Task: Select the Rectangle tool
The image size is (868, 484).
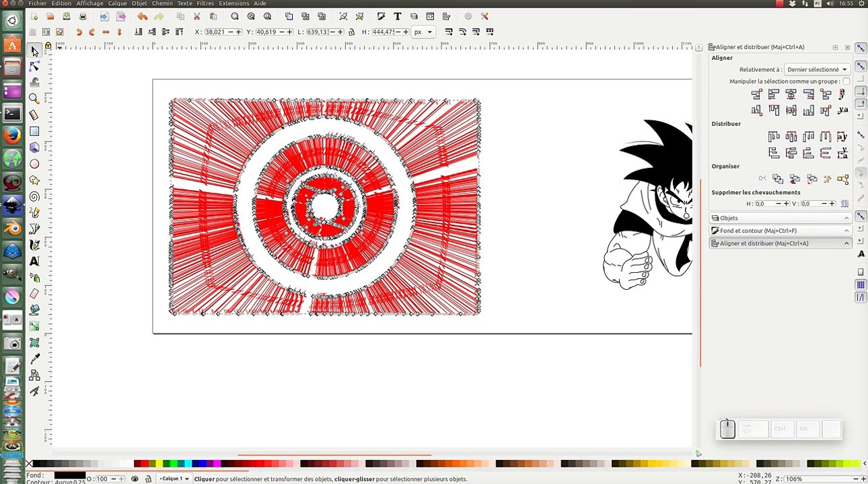Action: [34, 132]
